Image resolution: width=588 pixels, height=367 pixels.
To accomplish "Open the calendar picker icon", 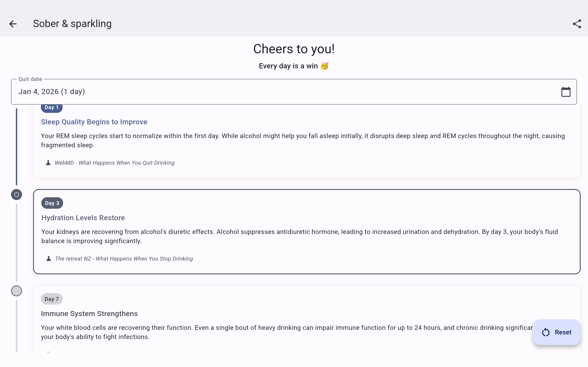I will pyautogui.click(x=566, y=92).
